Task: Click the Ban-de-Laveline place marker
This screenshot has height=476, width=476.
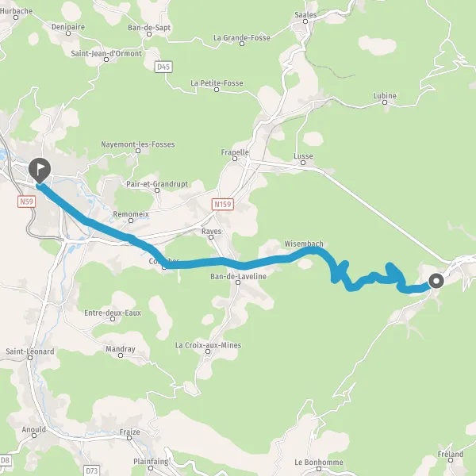Action: [238, 282]
